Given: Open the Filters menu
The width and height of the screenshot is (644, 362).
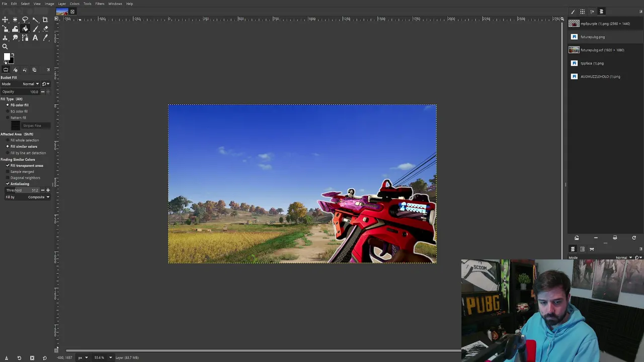Looking at the screenshot, I should coord(100,4).
